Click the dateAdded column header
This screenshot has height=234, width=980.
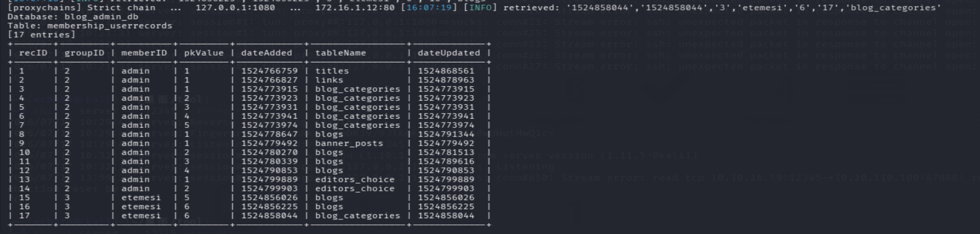pyautogui.click(x=266, y=53)
